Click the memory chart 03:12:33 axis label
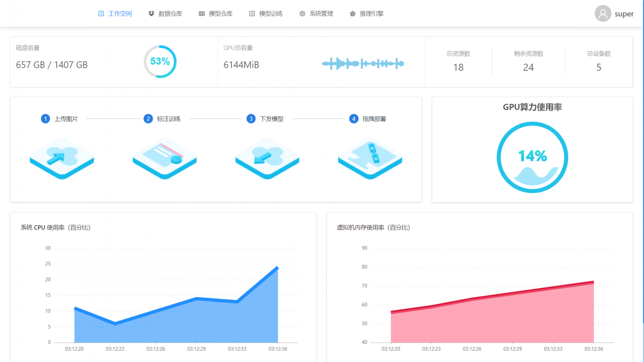This screenshot has height=362, width=644. point(553,349)
